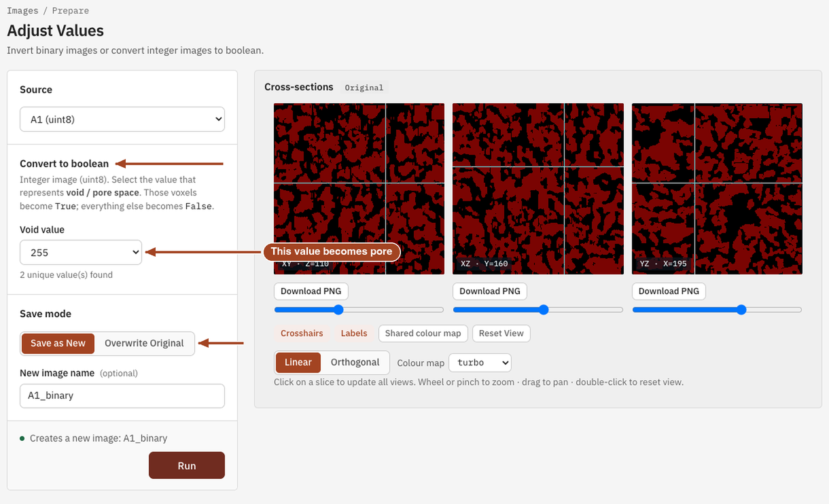Viewport: 829px width, 504px height.
Task: Toggle the Crosshairs display option
Action: (x=302, y=334)
